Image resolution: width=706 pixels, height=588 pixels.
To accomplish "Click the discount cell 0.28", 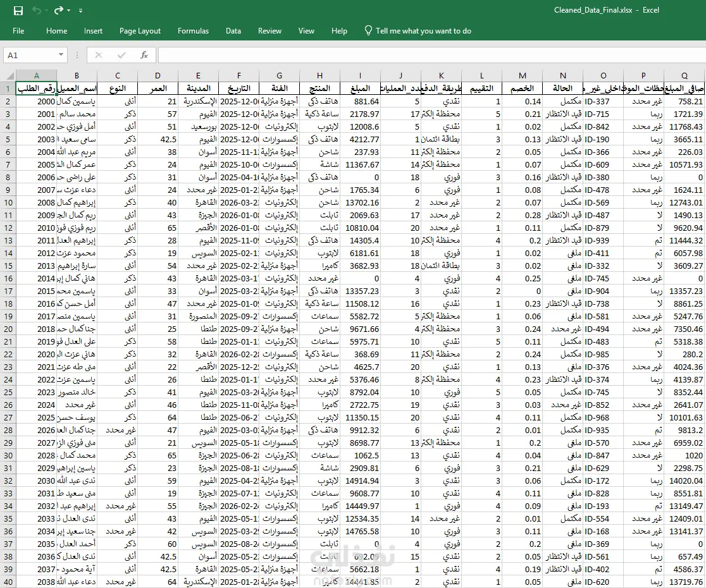I will click(523, 216).
